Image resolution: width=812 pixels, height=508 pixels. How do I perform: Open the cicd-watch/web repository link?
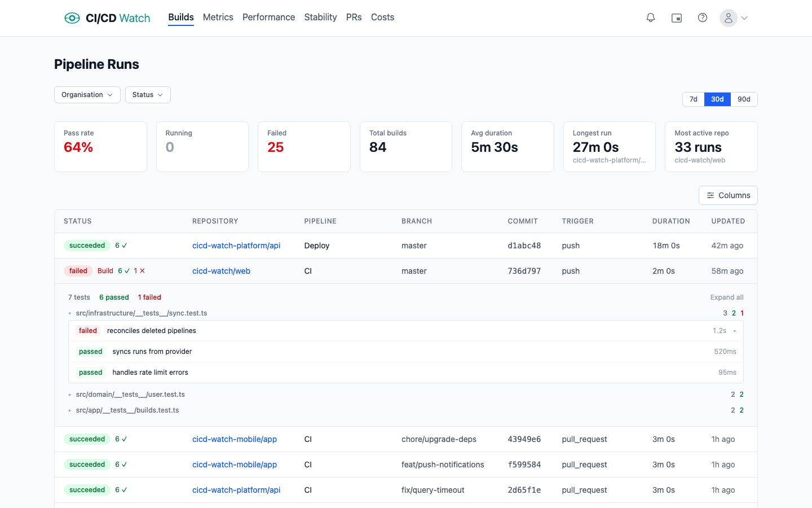[x=221, y=271]
